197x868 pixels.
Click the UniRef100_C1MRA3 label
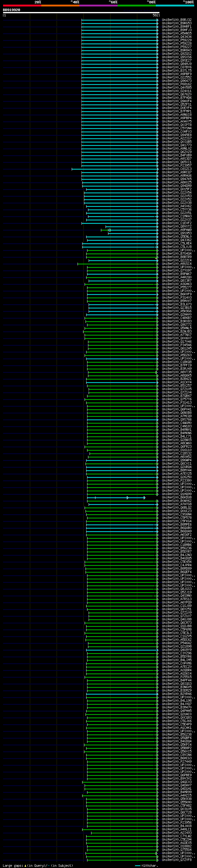click(177, 216)
